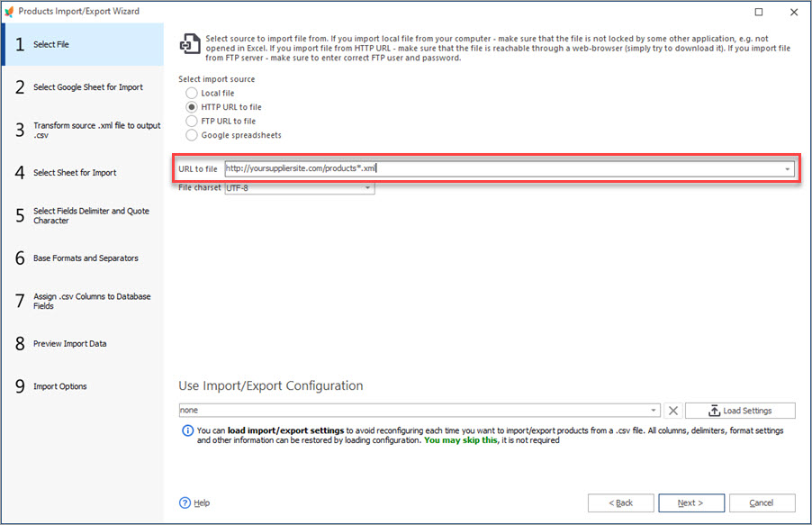Open step 9 Import Options
The image size is (812, 525).
click(x=83, y=386)
